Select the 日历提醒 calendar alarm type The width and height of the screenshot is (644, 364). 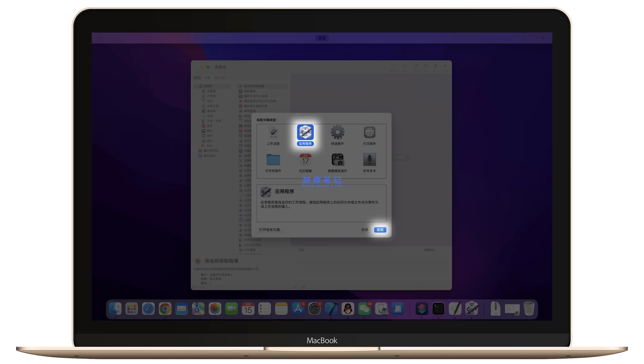pos(305,163)
